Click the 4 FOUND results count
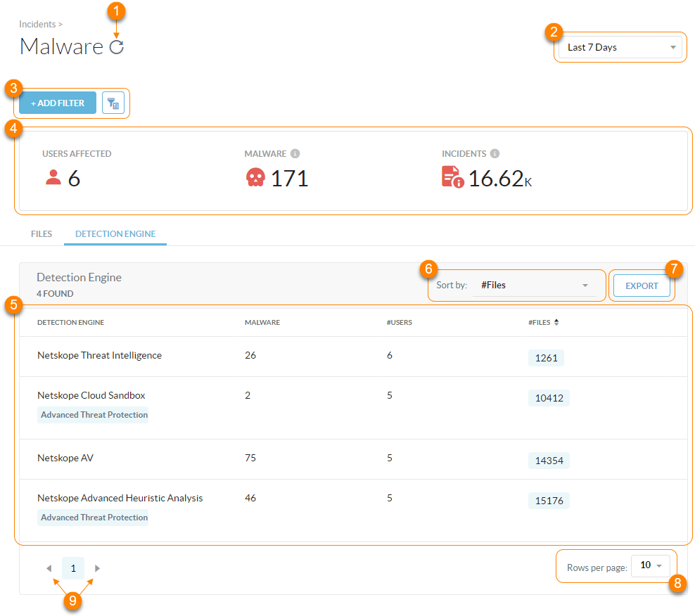The image size is (695, 616). pyautogui.click(x=55, y=294)
